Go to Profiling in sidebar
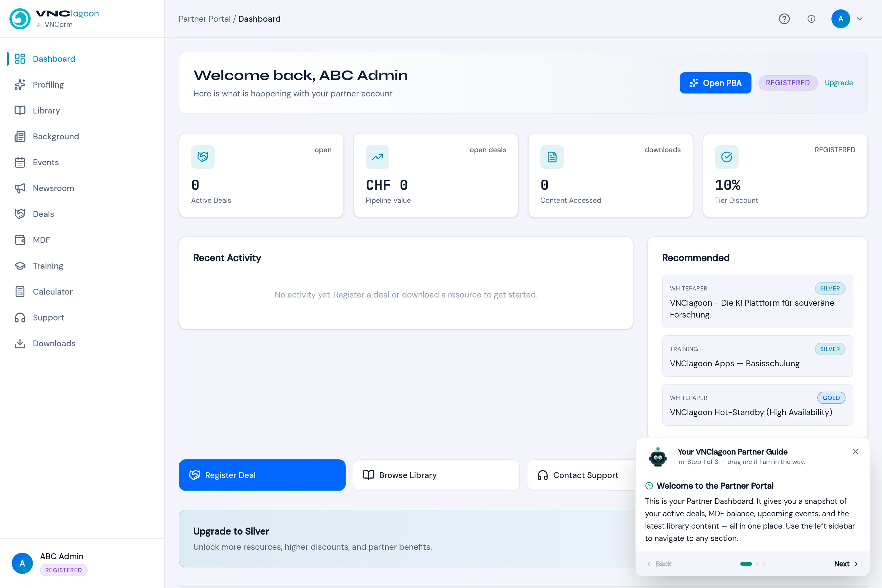Viewport: 882px width, 588px height. click(x=82, y=85)
